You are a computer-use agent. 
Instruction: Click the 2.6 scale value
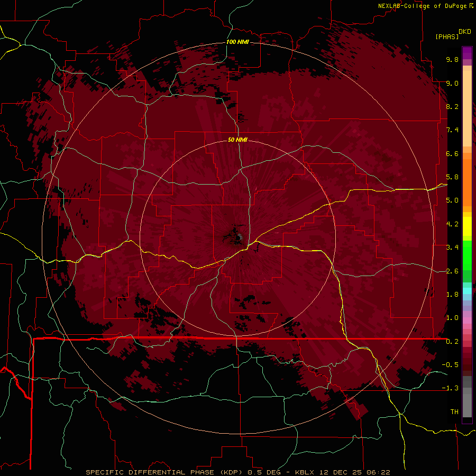452,271
